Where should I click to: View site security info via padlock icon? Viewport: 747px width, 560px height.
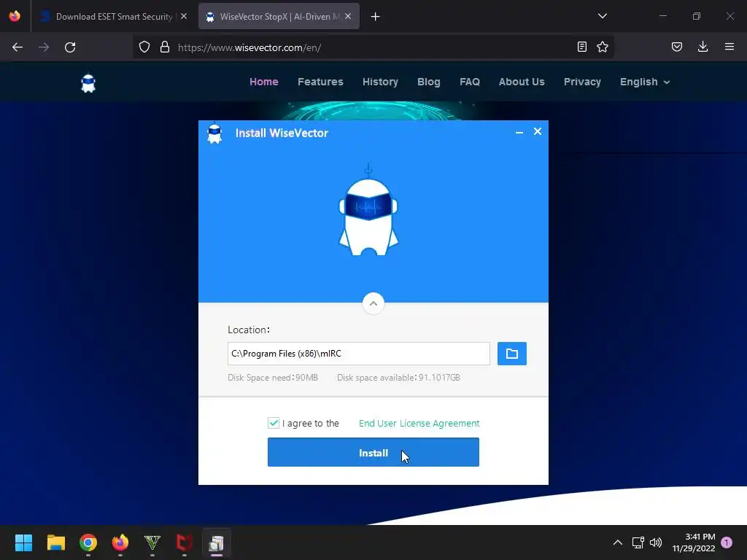pyautogui.click(x=165, y=47)
